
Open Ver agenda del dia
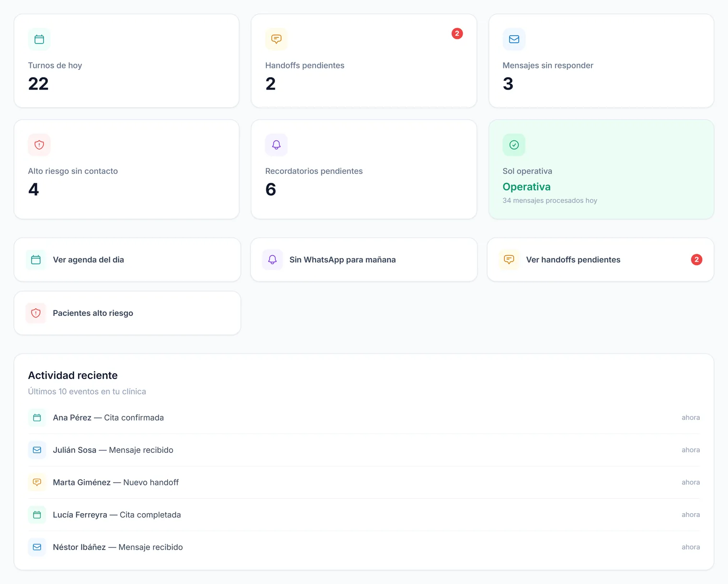(127, 260)
